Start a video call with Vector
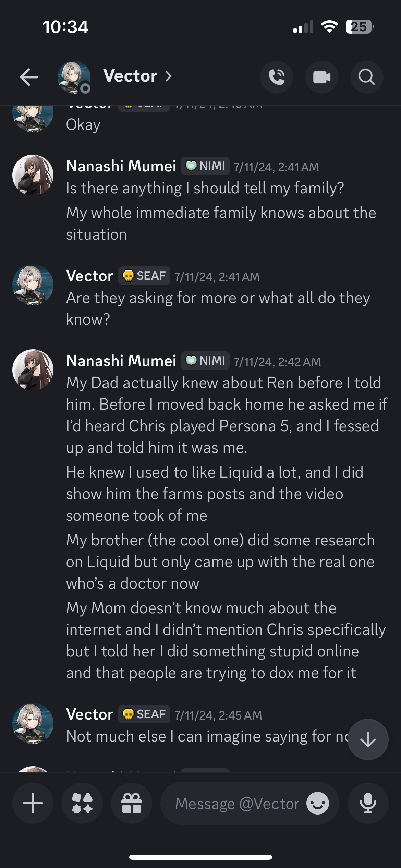This screenshot has width=401, height=868. (x=322, y=77)
